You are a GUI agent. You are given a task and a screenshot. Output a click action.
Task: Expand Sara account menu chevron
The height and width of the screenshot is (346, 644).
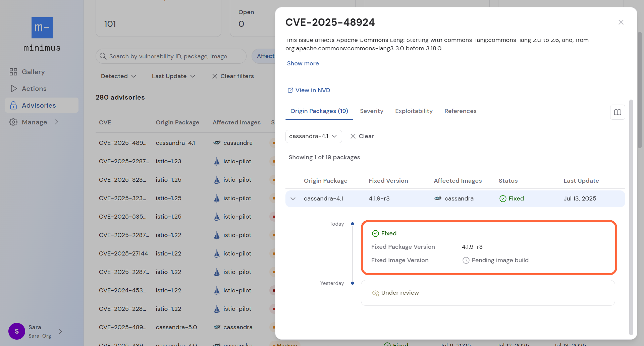60,331
